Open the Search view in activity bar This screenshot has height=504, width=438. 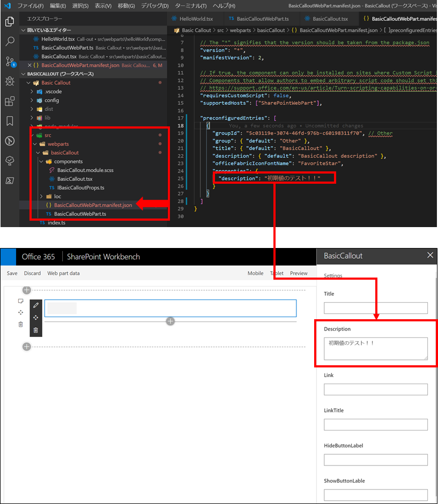(x=10, y=41)
